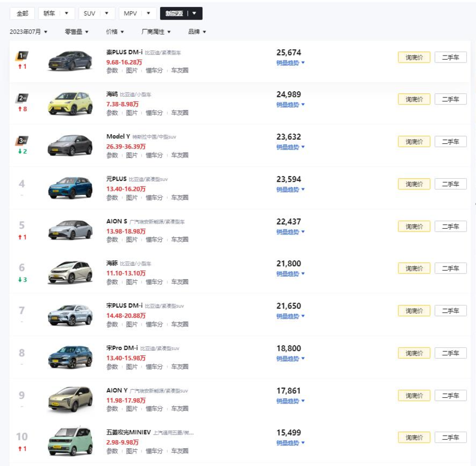Open the 轿车 dropdown arrow
Screen dimensions: 476x466
[x=66, y=13]
